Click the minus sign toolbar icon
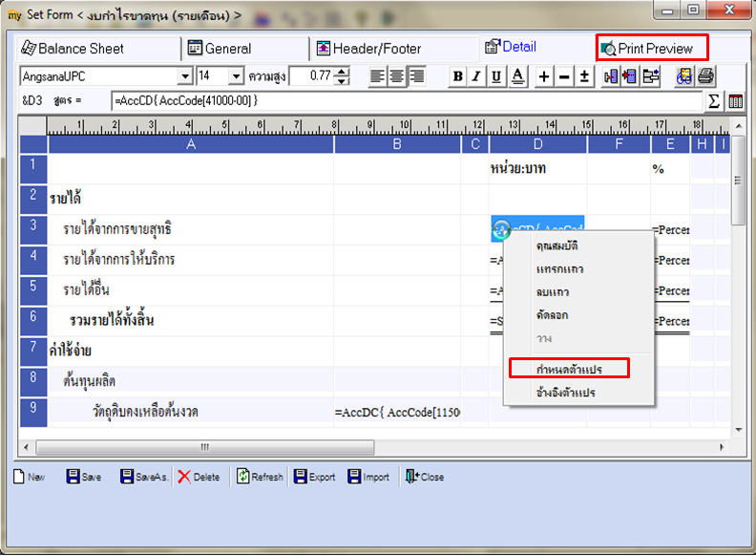This screenshot has height=556, width=756. coord(564,76)
